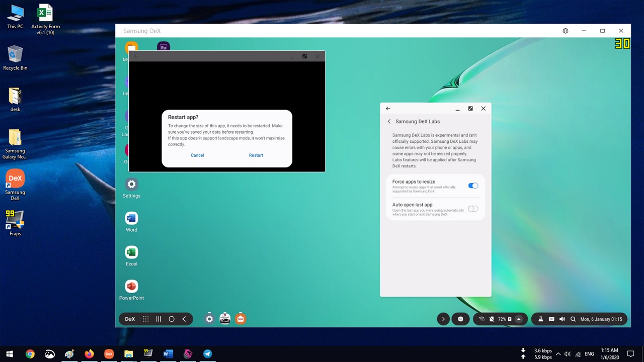Toggle Force apps to resize switch
This screenshot has height=362, width=644.
pyautogui.click(x=473, y=186)
